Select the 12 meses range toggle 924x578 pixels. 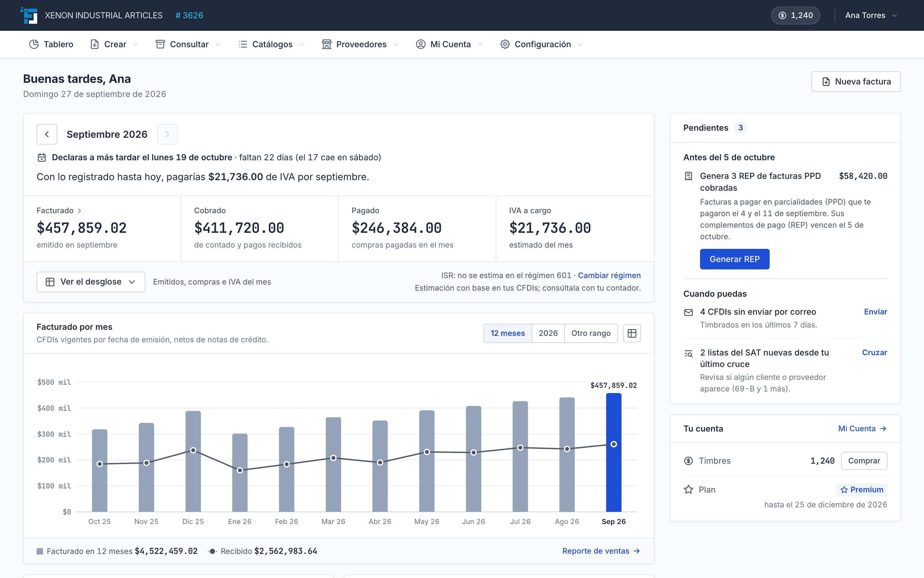tap(508, 333)
